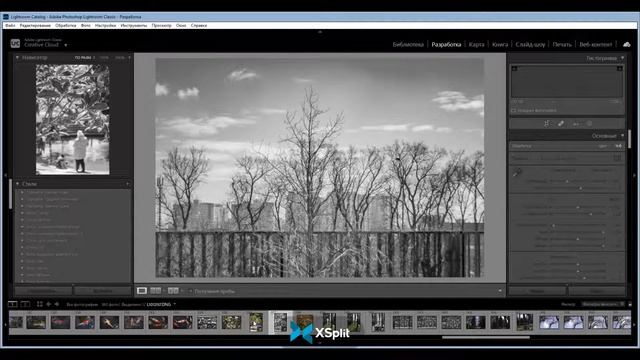Open the main window display icon
This screenshot has width=640, height=360.
[13, 304]
